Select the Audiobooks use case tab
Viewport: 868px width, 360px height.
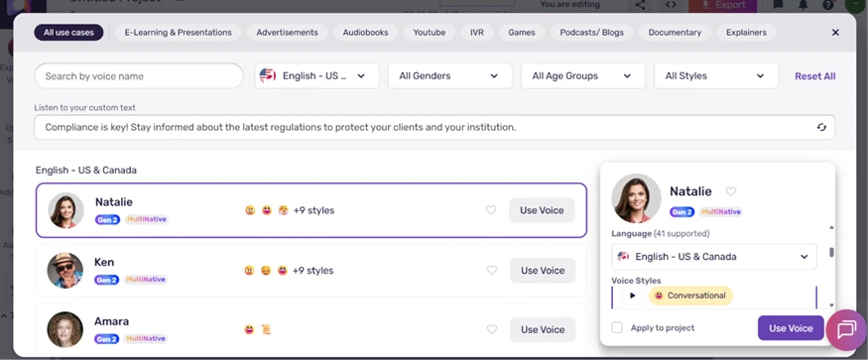(x=365, y=32)
